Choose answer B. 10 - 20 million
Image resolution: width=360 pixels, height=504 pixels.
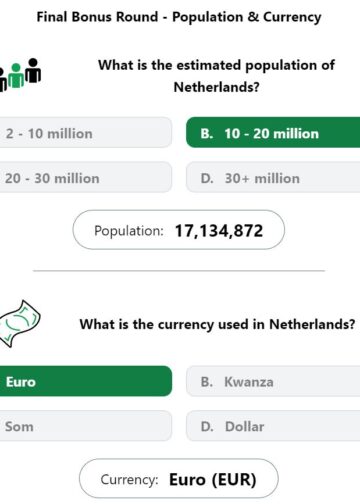point(273,133)
